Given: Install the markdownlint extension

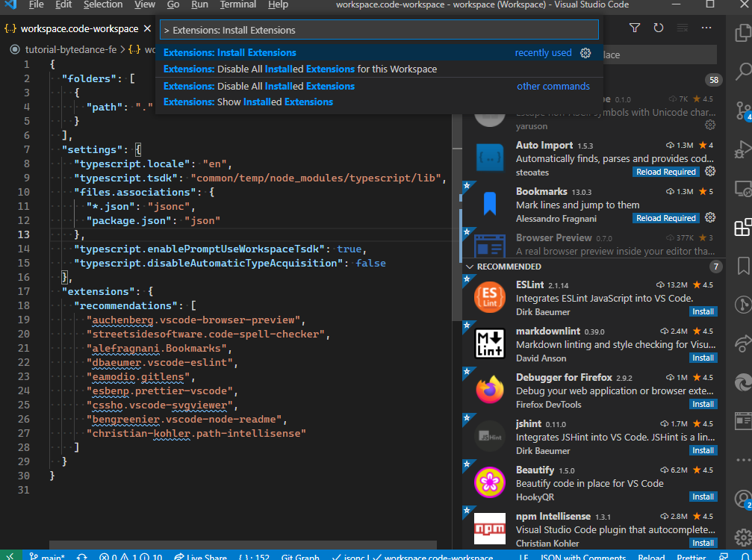Looking at the screenshot, I should tap(703, 358).
